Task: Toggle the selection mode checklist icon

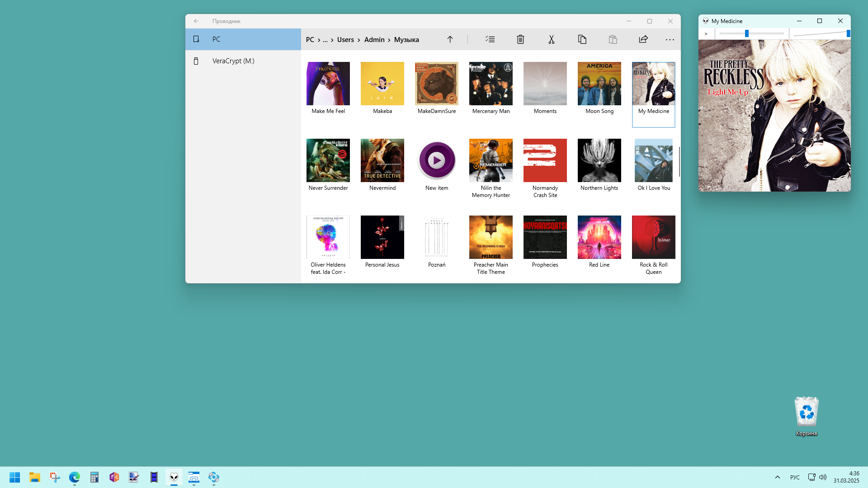Action: pos(490,40)
